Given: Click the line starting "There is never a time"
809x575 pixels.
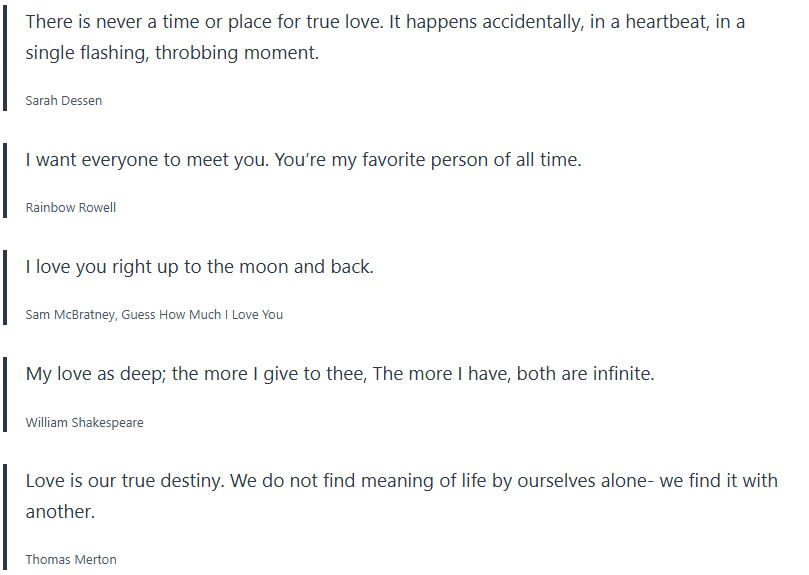Looking at the screenshot, I should point(385,21).
